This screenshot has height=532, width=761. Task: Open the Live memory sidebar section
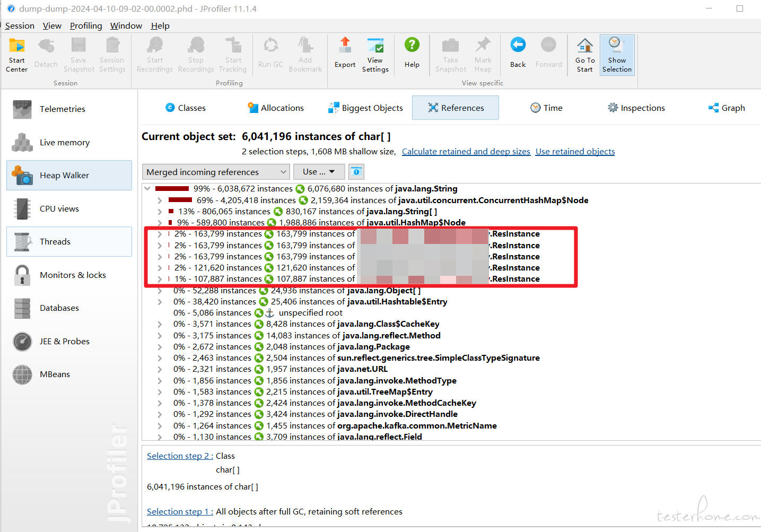point(69,142)
